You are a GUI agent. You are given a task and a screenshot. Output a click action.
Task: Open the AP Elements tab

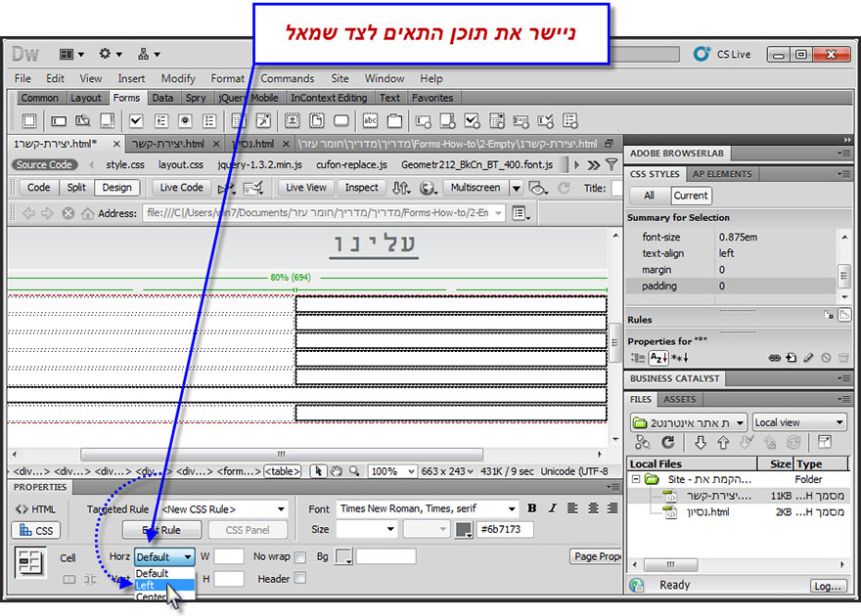(721, 174)
